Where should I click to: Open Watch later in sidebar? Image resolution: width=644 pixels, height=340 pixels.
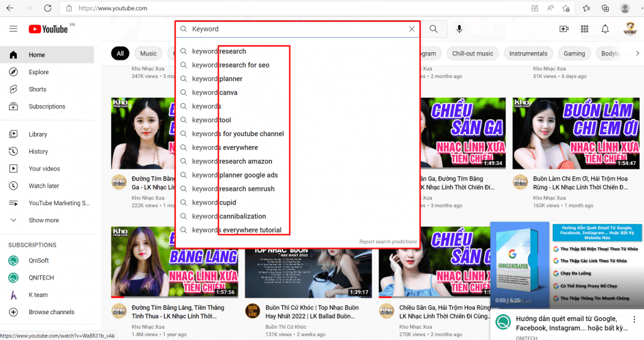47,186
